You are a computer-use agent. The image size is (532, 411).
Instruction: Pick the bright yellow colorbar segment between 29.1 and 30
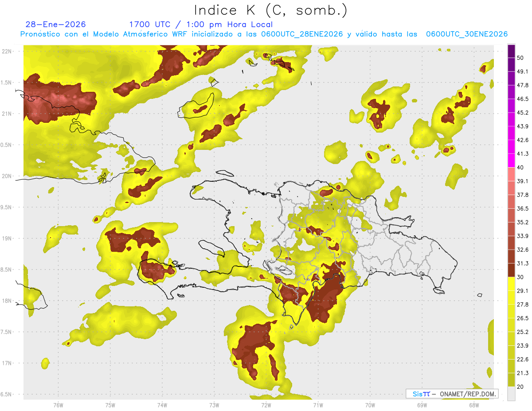tap(511, 284)
